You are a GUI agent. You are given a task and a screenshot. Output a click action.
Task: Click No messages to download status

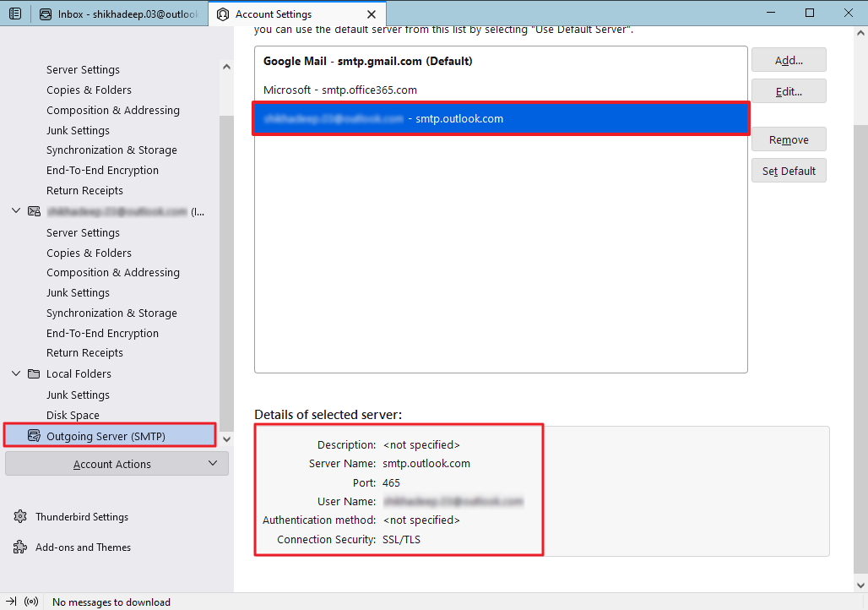pos(111,602)
